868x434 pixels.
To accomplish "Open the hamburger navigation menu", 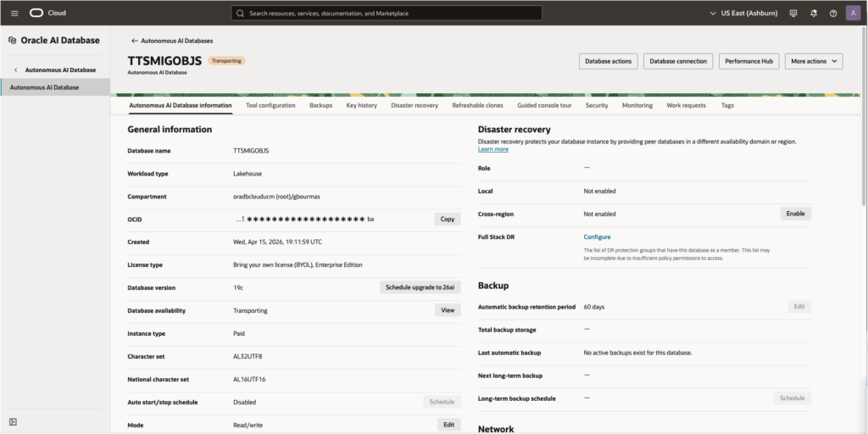I will point(14,13).
